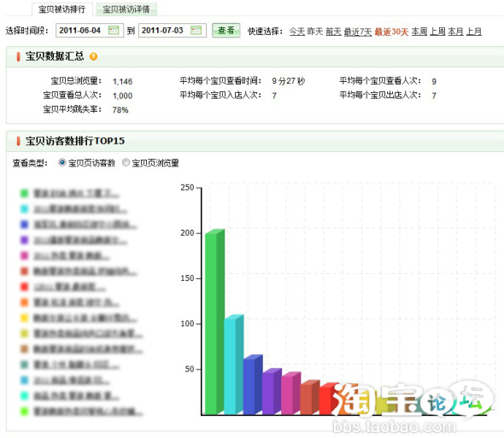Image resolution: width=504 pixels, height=438 pixels.
Task: Click the end date field 2011-07-03
Action: [x=172, y=31]
